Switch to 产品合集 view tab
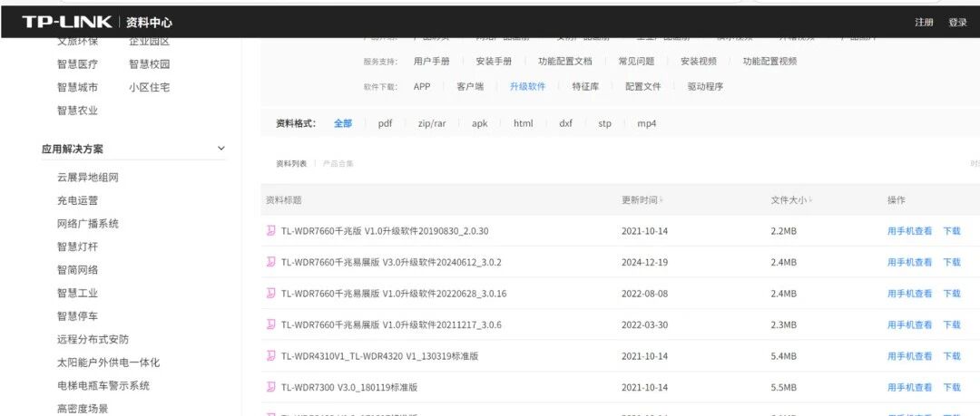 click(x=338, y=164)
